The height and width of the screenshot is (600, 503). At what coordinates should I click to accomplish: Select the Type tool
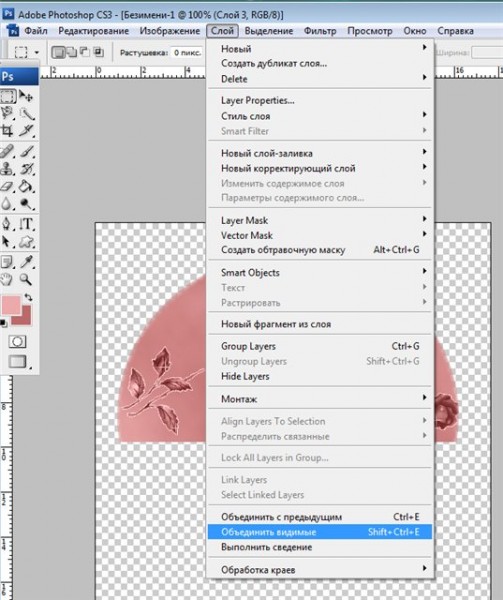26,224
